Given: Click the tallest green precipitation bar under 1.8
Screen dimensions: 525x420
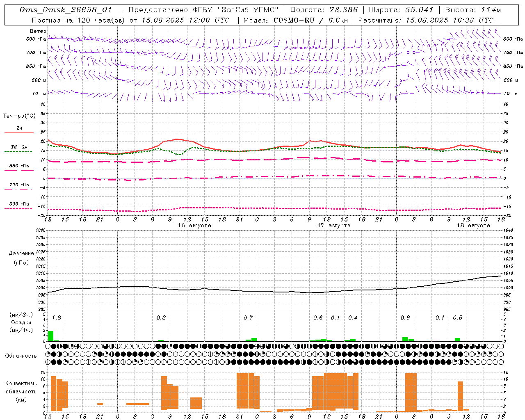Looking at the screenshot, I should (x=51, y=336).
